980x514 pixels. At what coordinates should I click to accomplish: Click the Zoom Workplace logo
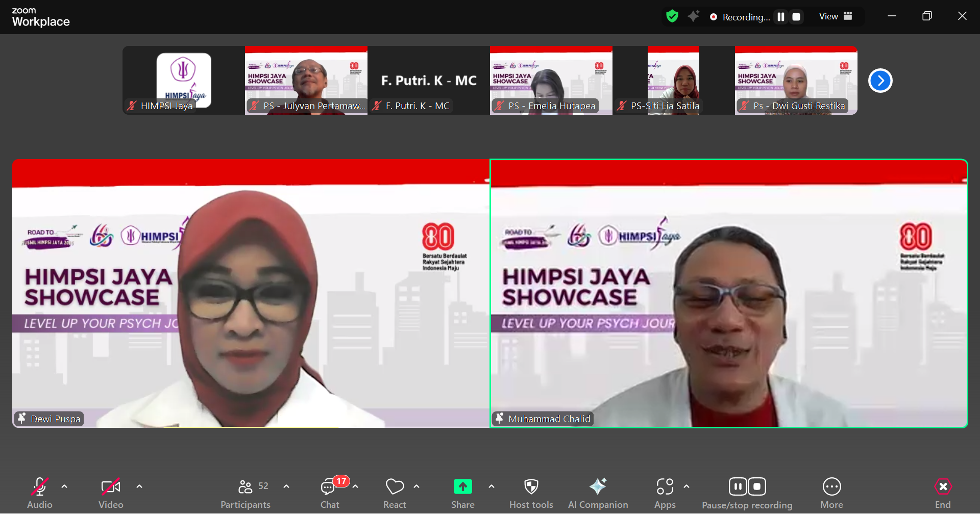pos(41,17)
